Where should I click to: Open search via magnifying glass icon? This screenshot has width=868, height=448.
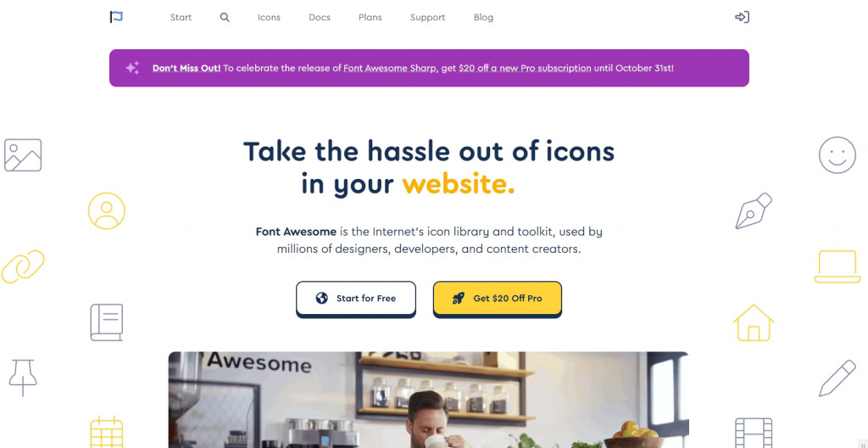click(224, 17)
